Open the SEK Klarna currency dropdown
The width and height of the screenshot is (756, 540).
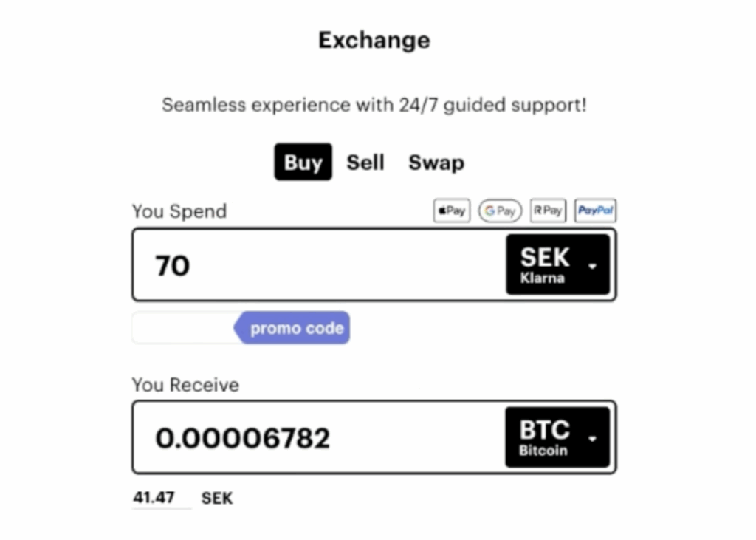click(x=557, y=265)
